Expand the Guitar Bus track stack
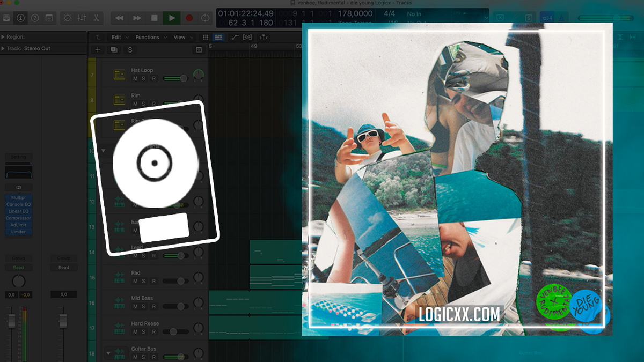Viewport: 644px width, 362px height. click(x=108, y=353)
